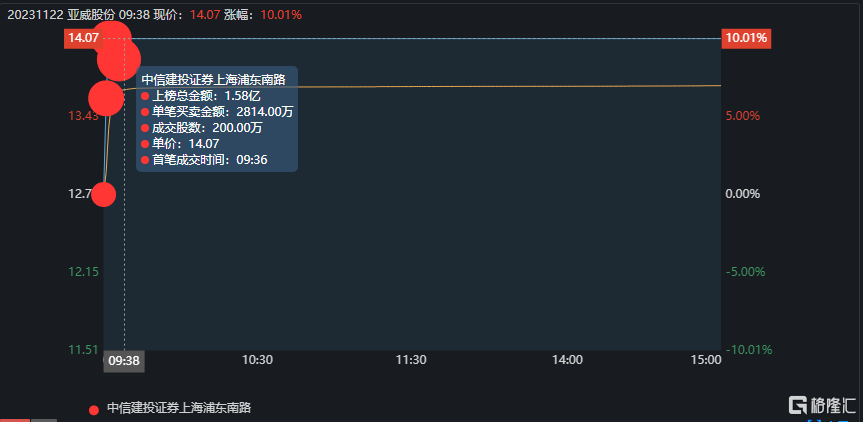The width and height of the screenshot is (863, 422).
Task: Click the 13.43 price axis label
Action: tap(84, 116)
